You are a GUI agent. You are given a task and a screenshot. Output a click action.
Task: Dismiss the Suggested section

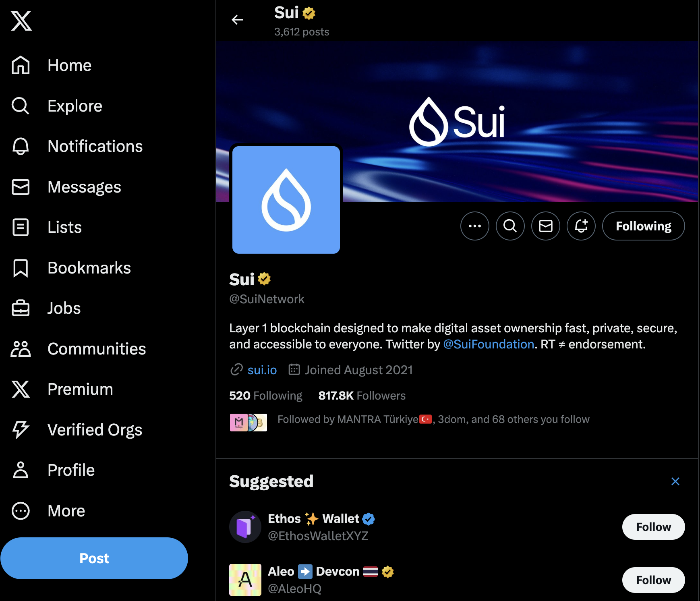pos(675,481)
